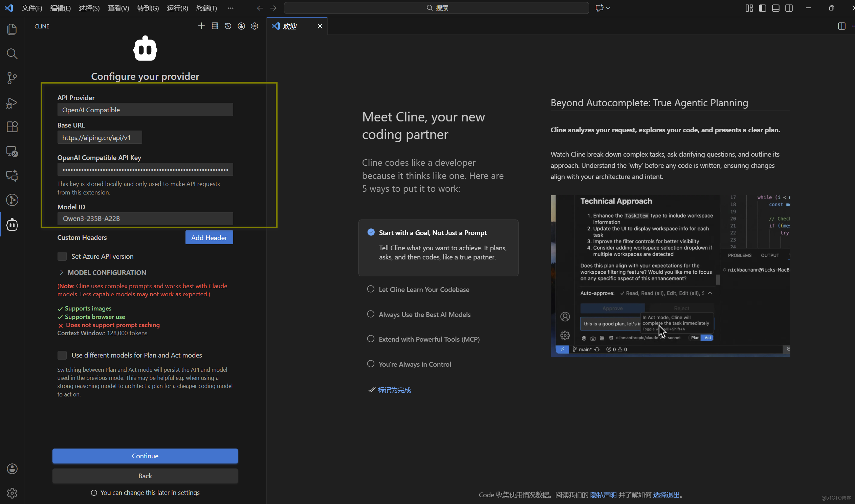Image resolution: width=855 pixels, height=504 pixels.
Task: Open the Cline panel in activity bar
Action: 12,225
